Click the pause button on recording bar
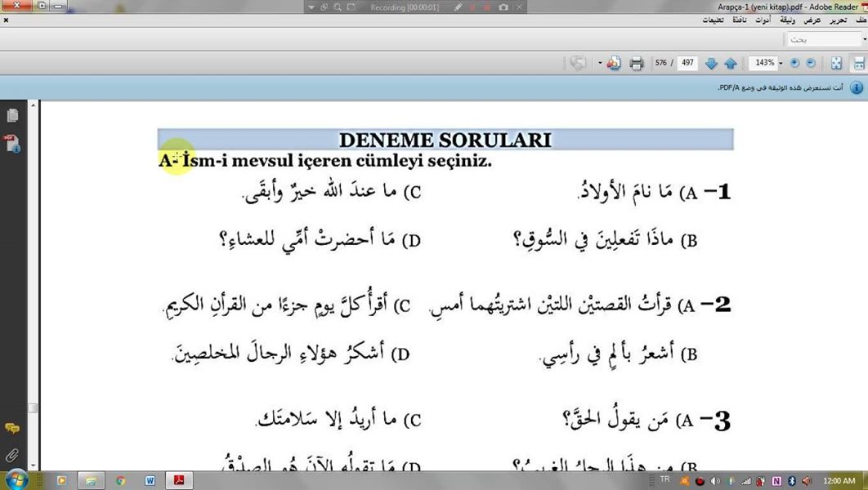Viewport: 868px width, 490px height. pyautogui.click(x=473, y=7)
